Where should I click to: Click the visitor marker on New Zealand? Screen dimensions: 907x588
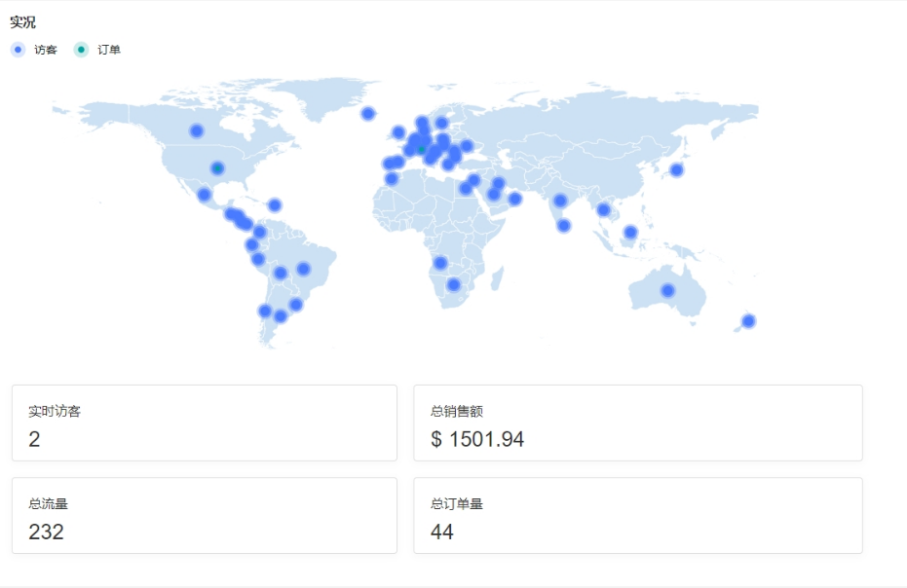(748, 321)
